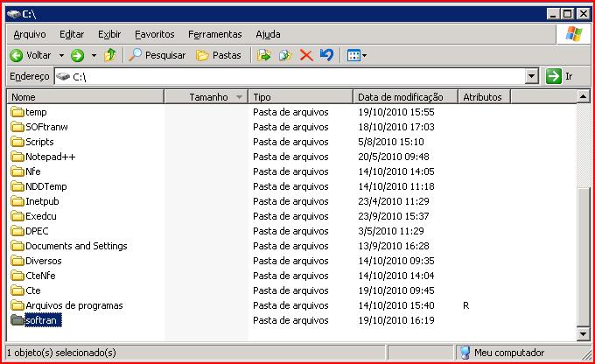Click the Move To folder icon
Image resolution: width=595 pixels, height=364 pixels.
[x=263, y=55]
